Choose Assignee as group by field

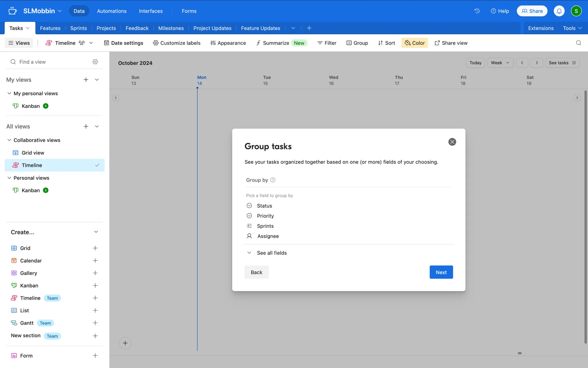point(268,236)
